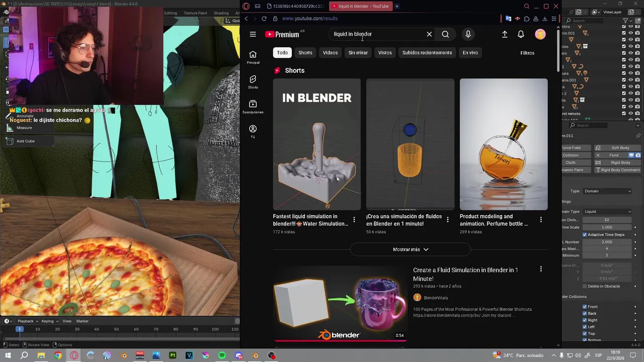
Task: Open Blender outliner filter funnel icon
Action: click(x=625, y=21)
